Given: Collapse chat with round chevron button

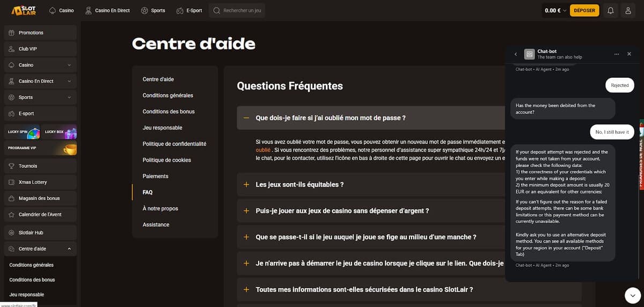Looking at the screenshot, I should tap(633, 295).
